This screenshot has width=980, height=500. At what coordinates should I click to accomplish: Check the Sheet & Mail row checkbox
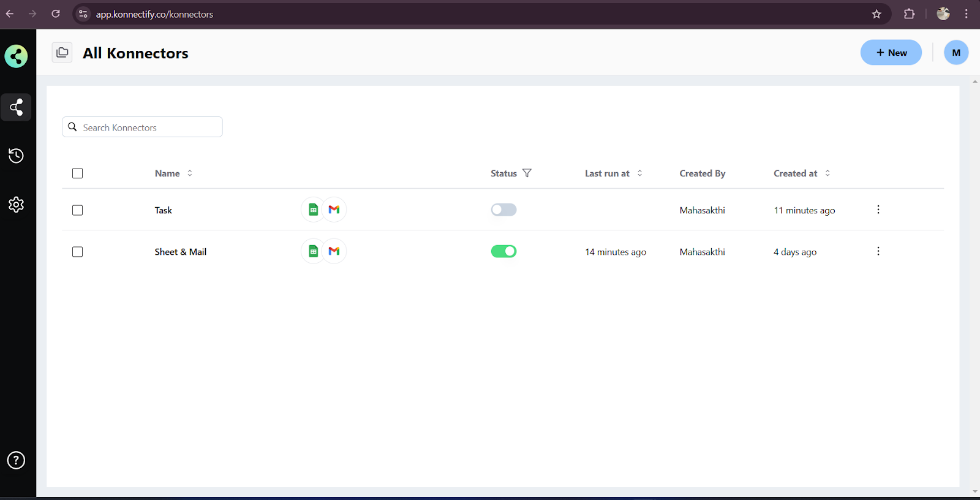point(77,252)
